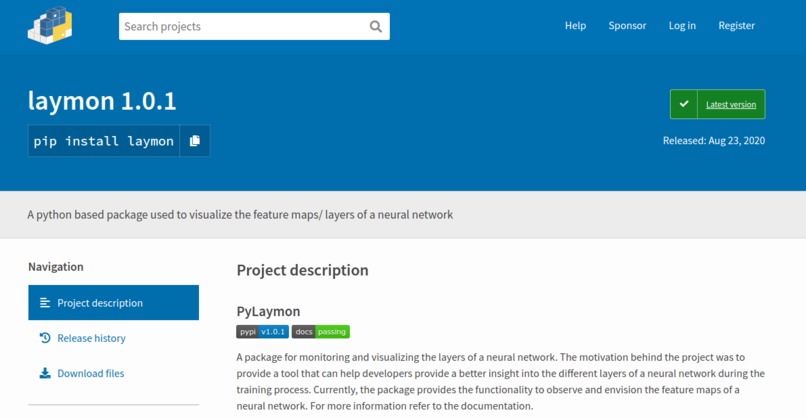Click the Latest version button
This screenshot has height=419, width=806.
pyautogui.click(x=718, y=104)
